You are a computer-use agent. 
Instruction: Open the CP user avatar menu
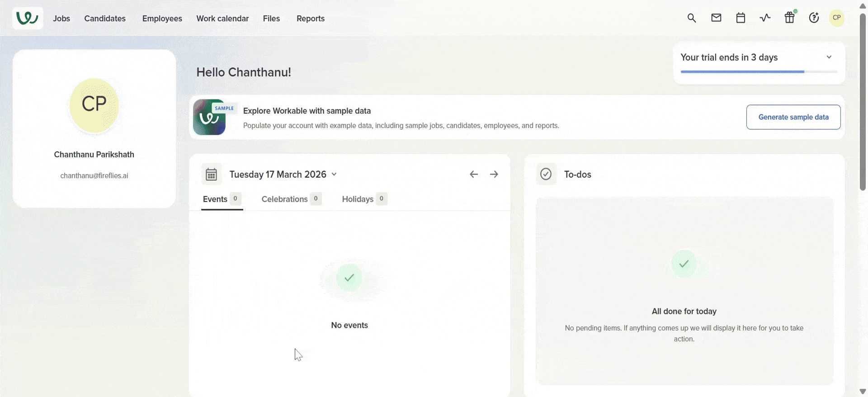(837, 18)
